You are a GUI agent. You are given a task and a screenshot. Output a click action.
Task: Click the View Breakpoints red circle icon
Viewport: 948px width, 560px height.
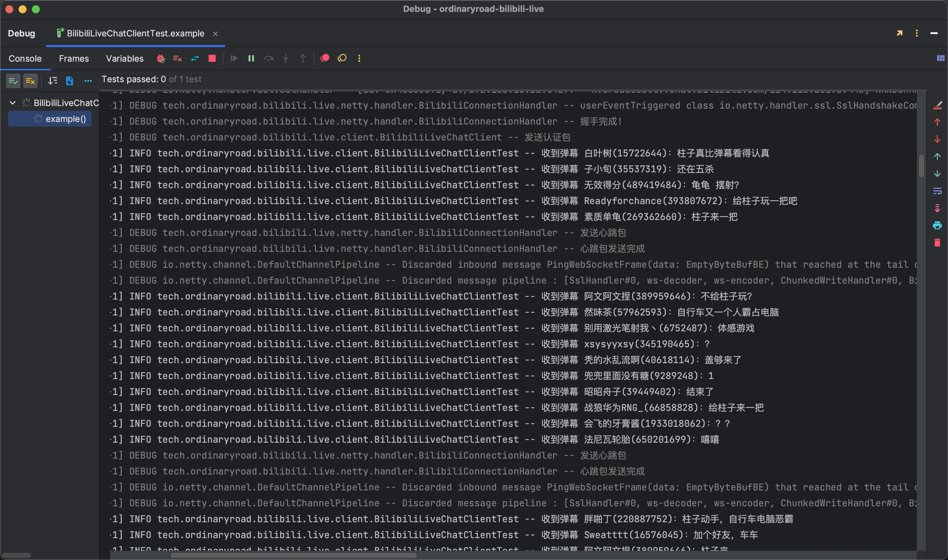point(325,58)
